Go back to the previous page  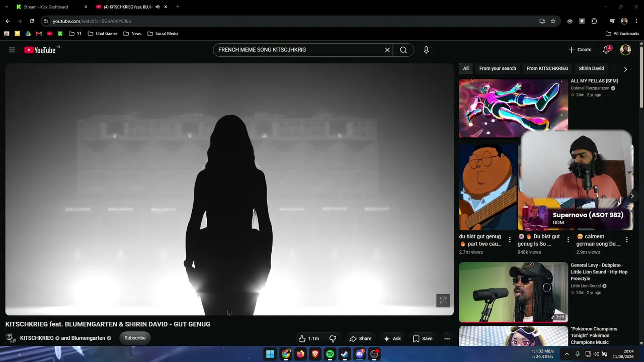(8, 21)
